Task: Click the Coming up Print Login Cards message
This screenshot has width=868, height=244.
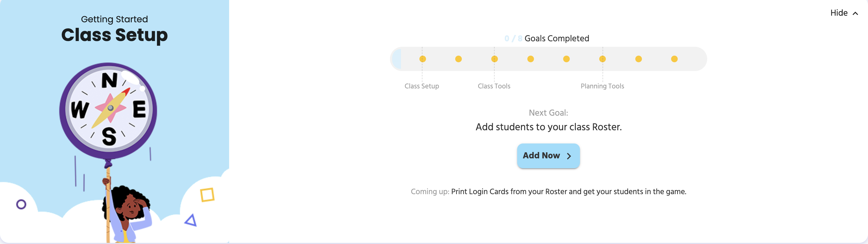Action: coord(548,191)
